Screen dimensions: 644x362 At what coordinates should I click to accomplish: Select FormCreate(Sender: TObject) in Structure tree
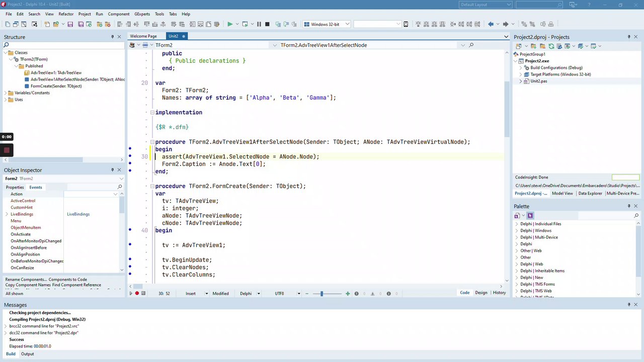(x=56, y=86)
